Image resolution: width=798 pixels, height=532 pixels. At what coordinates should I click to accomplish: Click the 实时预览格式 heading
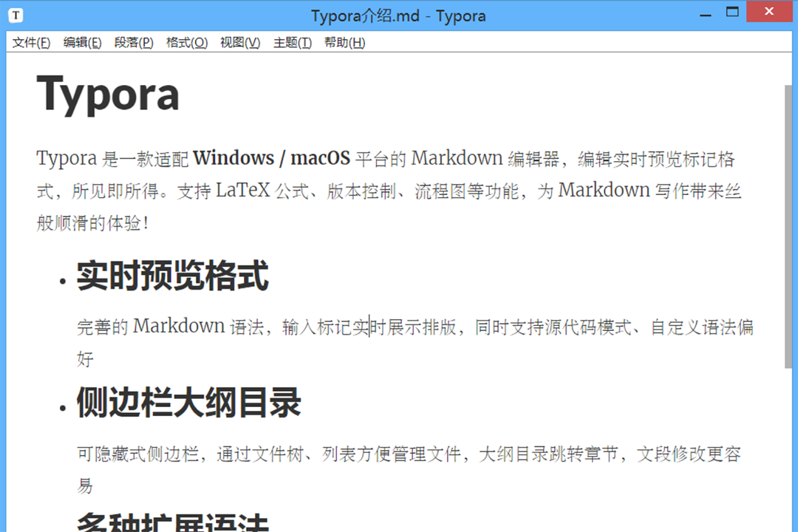pos(172,276)
